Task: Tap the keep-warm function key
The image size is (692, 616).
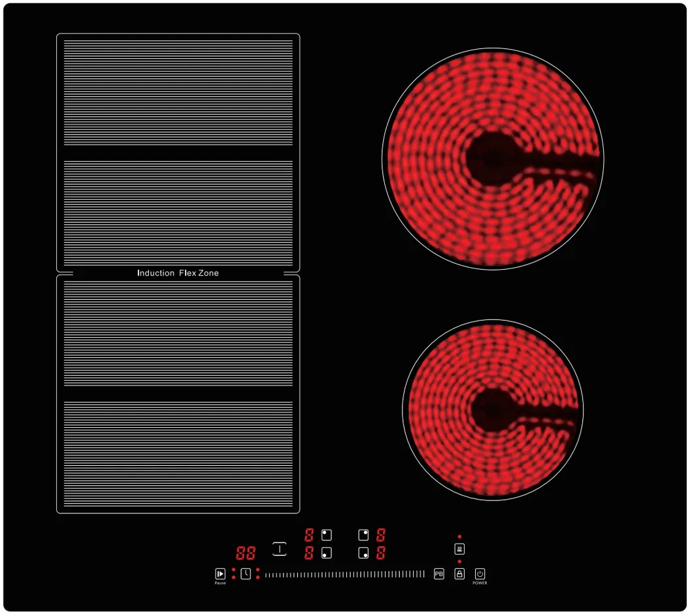Action: tap(459, 549)
